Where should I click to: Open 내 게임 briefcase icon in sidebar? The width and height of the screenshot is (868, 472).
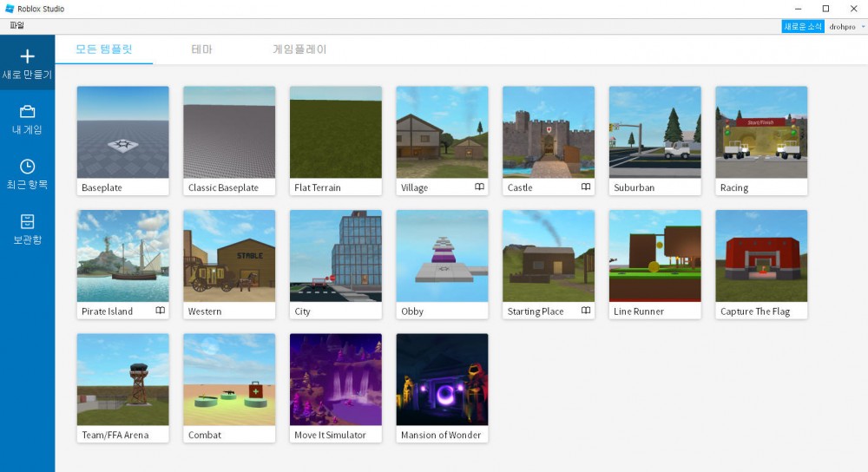[x=27, y=112]
